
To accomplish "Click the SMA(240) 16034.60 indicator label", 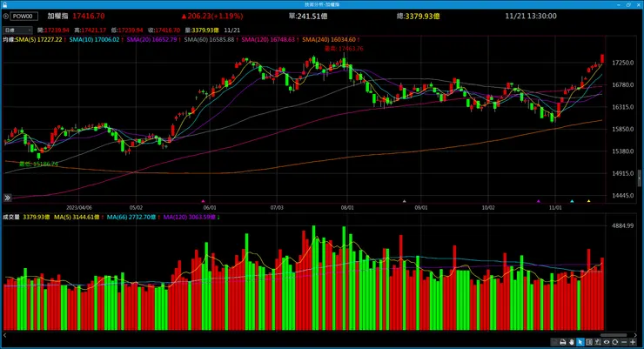I will (331, 40).
